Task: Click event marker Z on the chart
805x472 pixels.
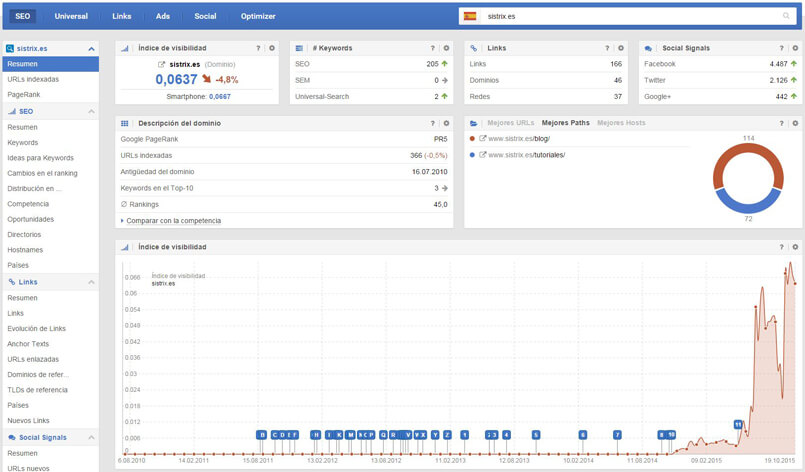Action: [x=447, y=435]
